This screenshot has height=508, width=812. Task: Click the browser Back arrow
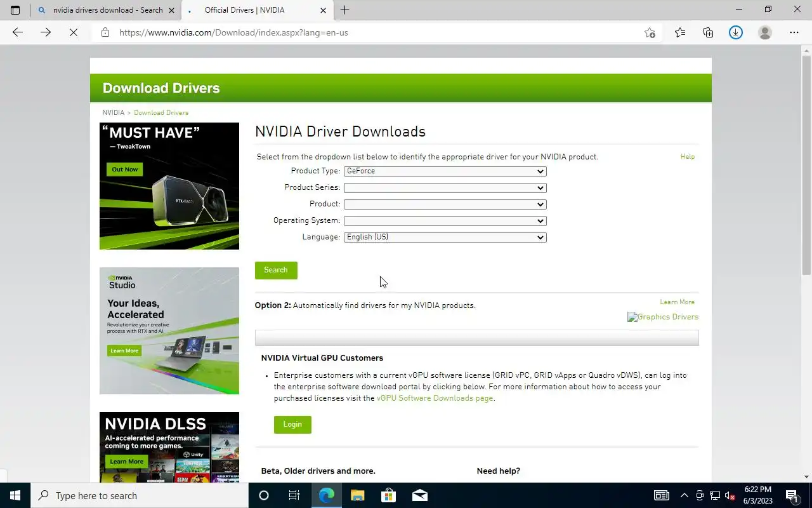click(x=18, y=32)
